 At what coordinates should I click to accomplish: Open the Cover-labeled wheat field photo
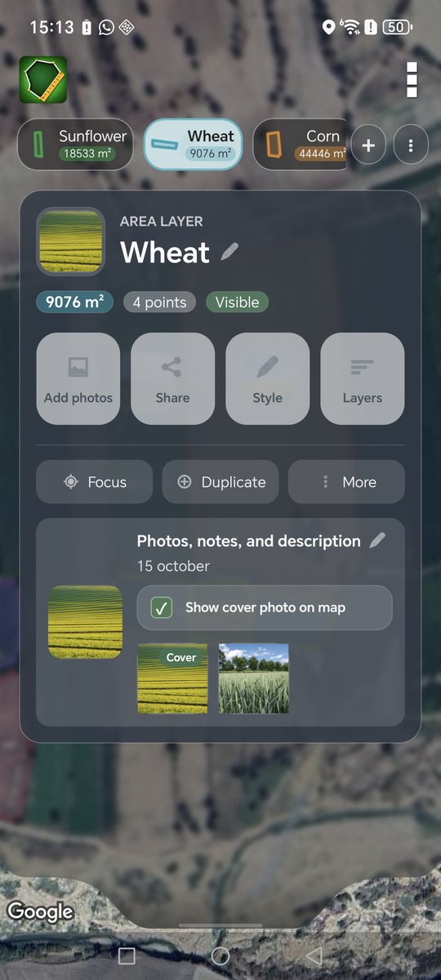172,678
